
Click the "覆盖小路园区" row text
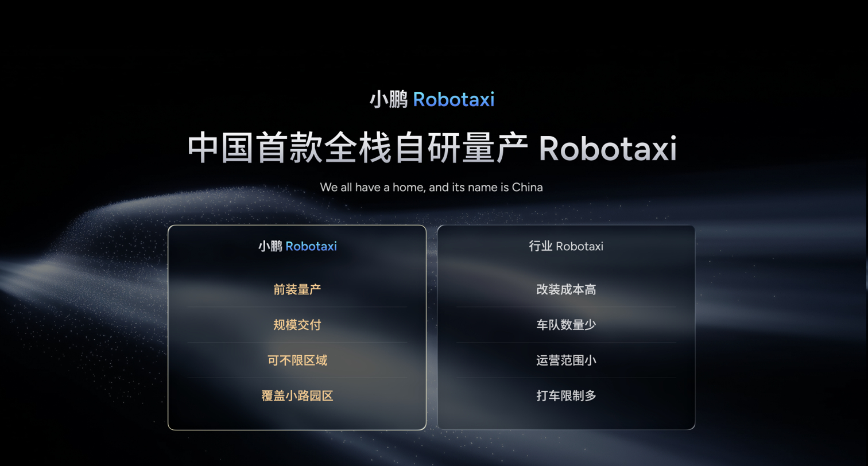[297, 395]
